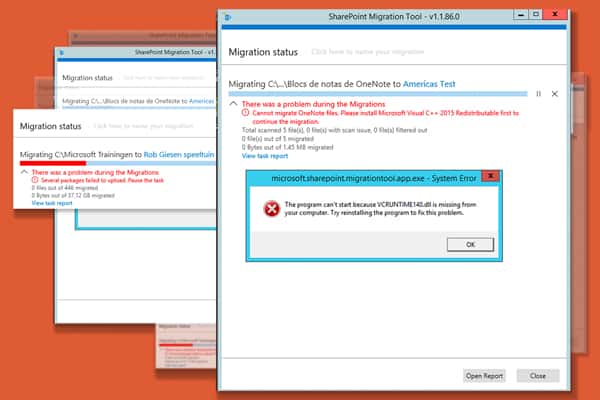
Task: Pause the Blocs de notas de OneNote migration
Action: [538, 94]
